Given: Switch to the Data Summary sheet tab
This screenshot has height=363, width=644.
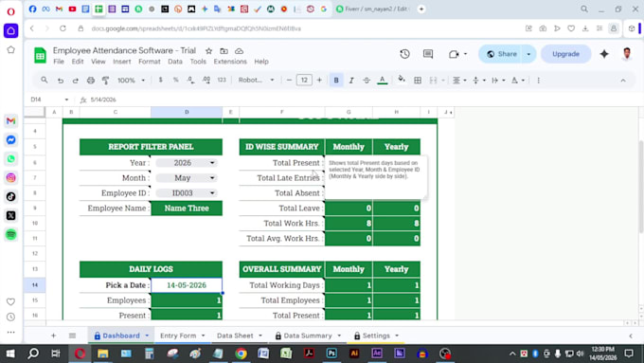Looking at the screenshot, I should tap(308, 336).
